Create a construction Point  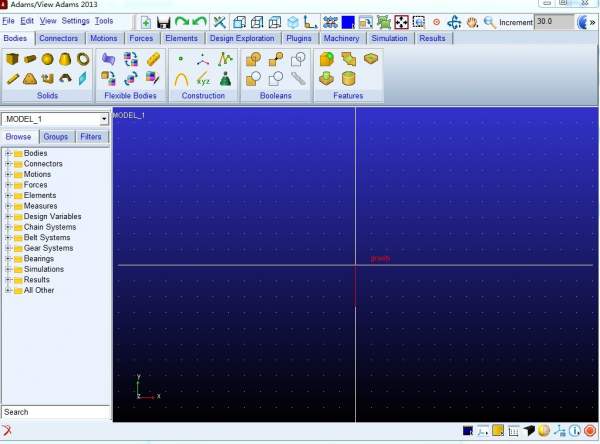tap(181, 59)
